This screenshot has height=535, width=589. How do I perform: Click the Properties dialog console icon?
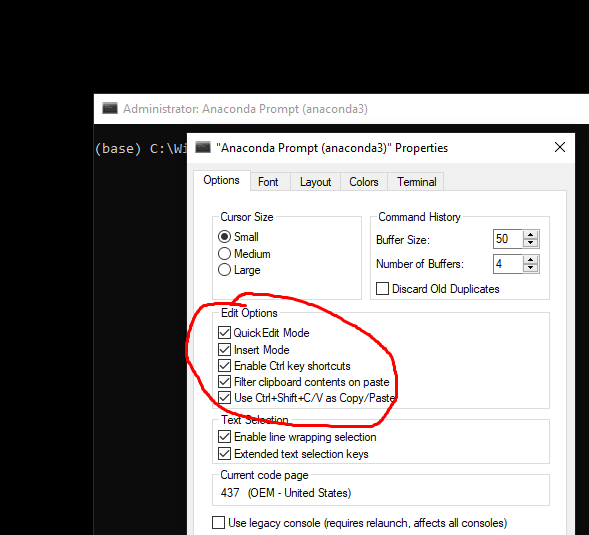pos(203,147)
